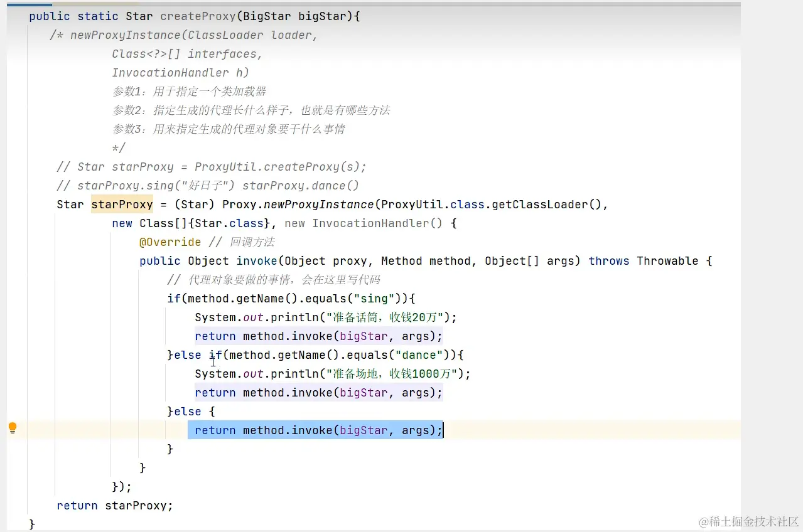Click the newProxyInstance method call
803x532 pixels.
(318, 205)
